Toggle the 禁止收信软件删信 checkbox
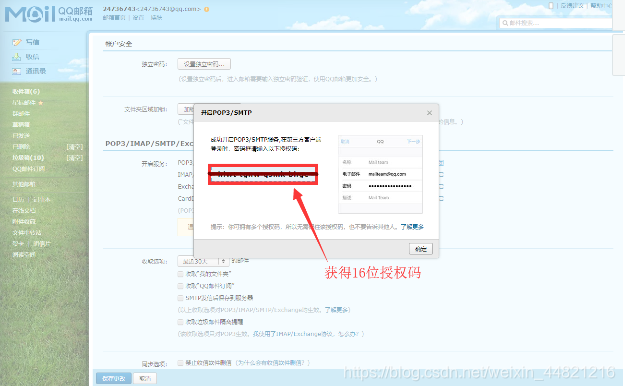This screenshot has height=391, width=625. [181, 363]
